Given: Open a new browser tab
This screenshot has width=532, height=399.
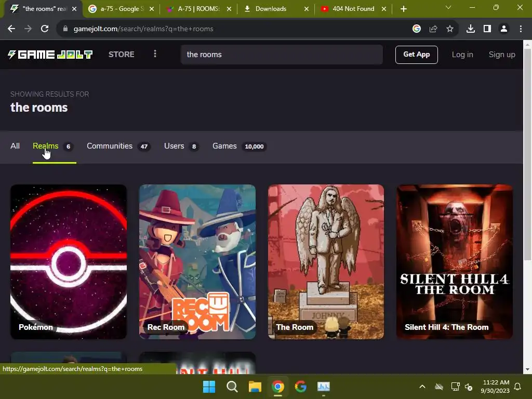Looking at the screenshot, I should click(x=403, y=9).
